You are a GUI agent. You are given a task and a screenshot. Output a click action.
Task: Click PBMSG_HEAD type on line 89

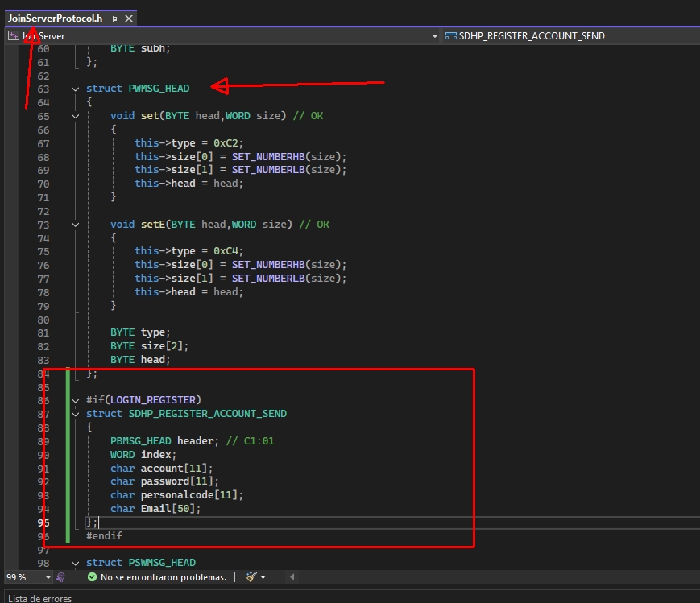(141, 441)
